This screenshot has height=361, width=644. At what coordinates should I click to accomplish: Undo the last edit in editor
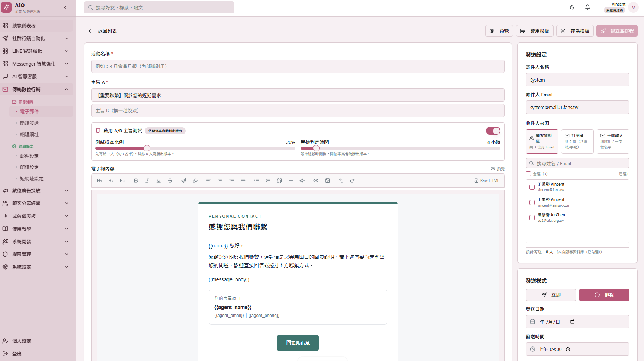(x=341, y=180)
